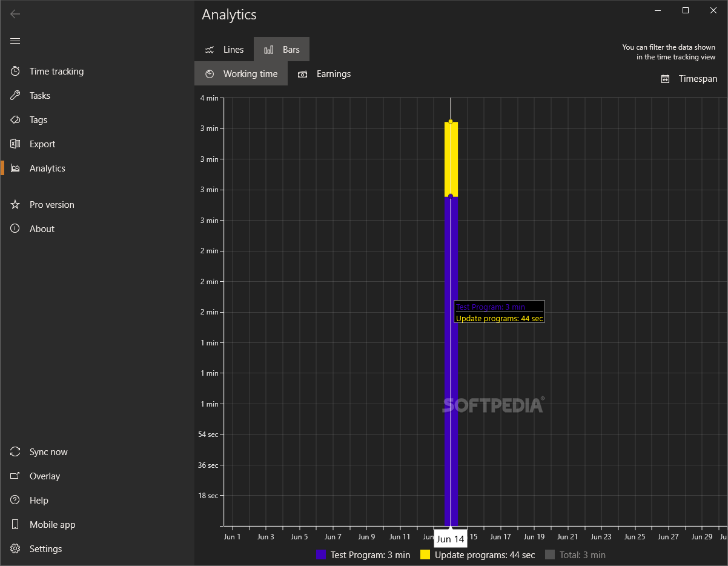Click the Lines chart icon
Viewport: 728px width, 566px height.
click(210, 50)
